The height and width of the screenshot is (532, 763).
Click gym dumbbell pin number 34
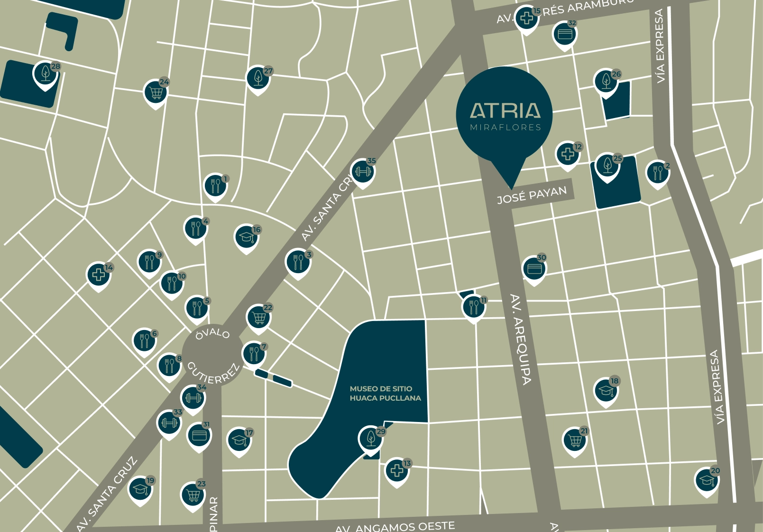coord(193,398)
